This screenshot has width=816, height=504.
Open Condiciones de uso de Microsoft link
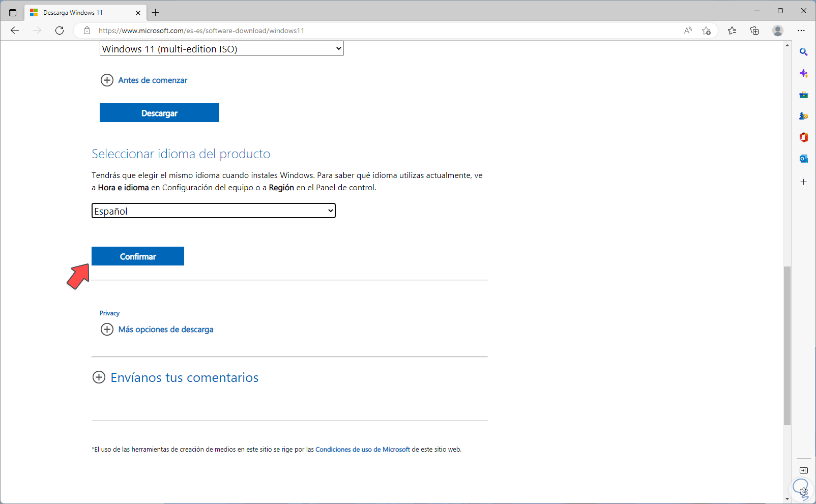point(363,450)
